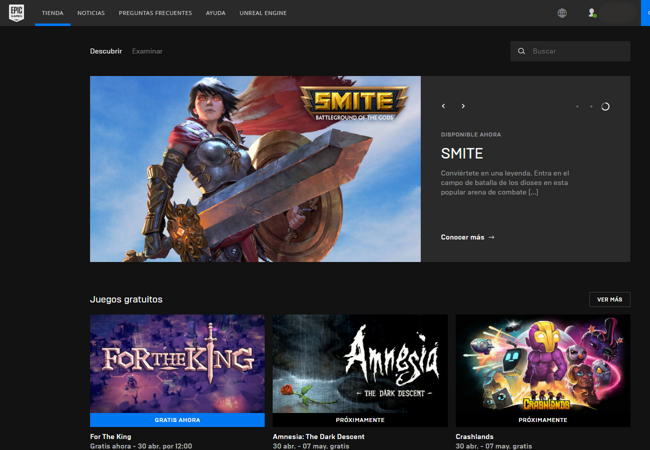This screenshot has width=650, height=450.
Task: Click the Ver más button
Action: pos(609,299)
